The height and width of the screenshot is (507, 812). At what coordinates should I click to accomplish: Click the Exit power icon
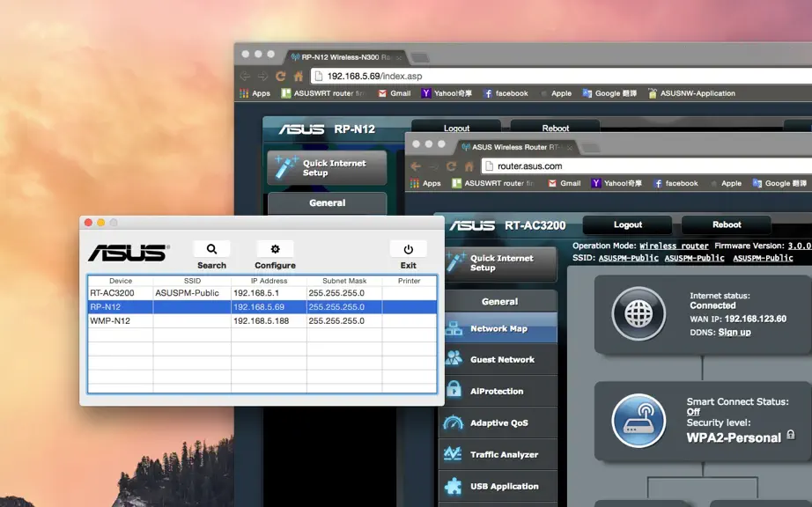408,249
